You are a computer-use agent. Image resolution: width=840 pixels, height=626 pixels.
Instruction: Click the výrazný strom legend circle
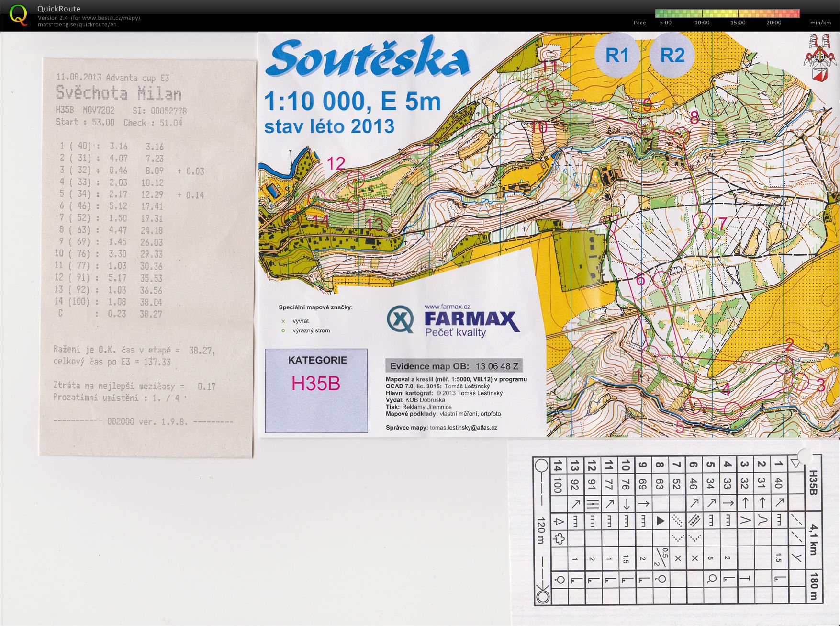point(283,330)
